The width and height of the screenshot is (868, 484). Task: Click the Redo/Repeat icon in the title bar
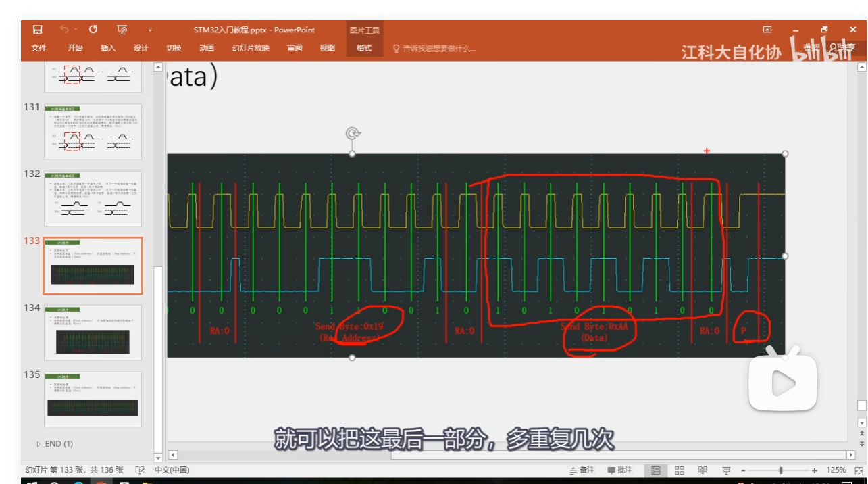point(93,30)
